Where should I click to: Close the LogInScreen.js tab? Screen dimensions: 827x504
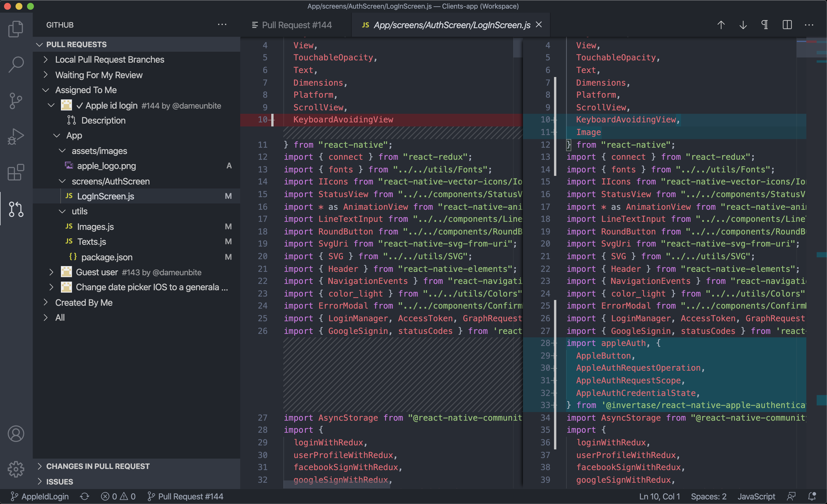(539, 25)
